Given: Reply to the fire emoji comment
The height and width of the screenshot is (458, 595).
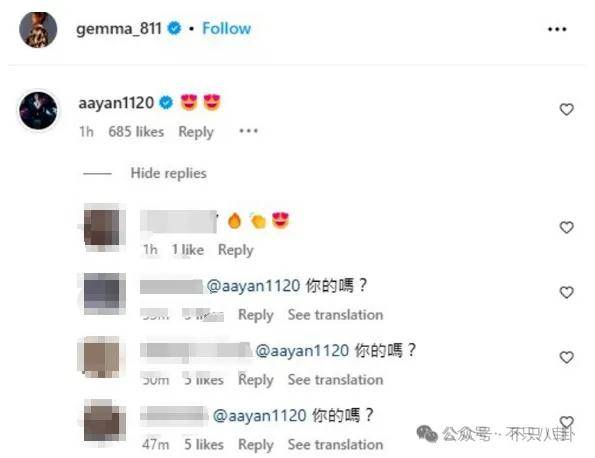Looking at the screenshot, I should [x=235, y=250].
